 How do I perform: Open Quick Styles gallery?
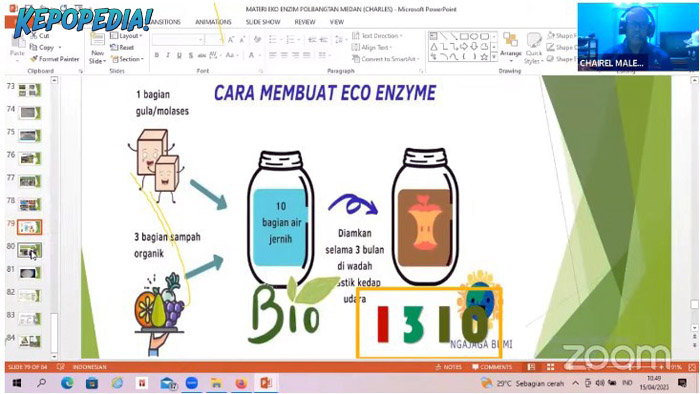tap(533, 48)
